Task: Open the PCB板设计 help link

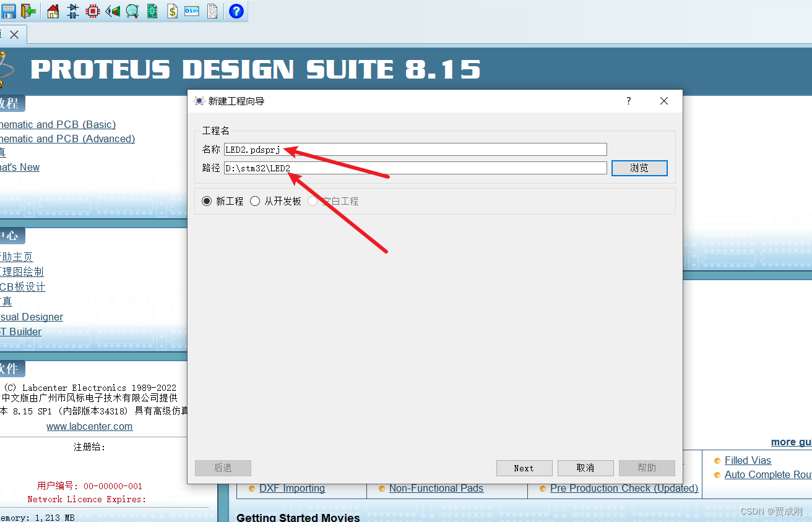Action: coord(23,286)
